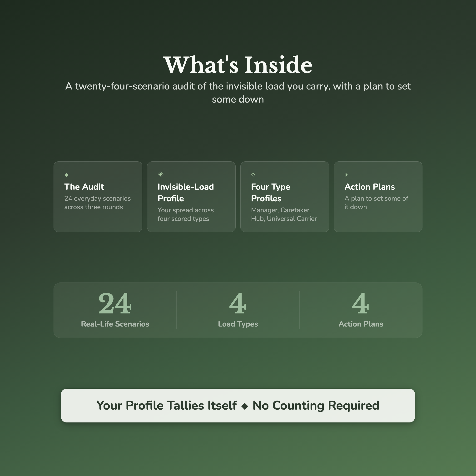Click the 4 above the Action Plans stat
The height and width of the screenshot is (476, 476).
(x=361, y=303)
